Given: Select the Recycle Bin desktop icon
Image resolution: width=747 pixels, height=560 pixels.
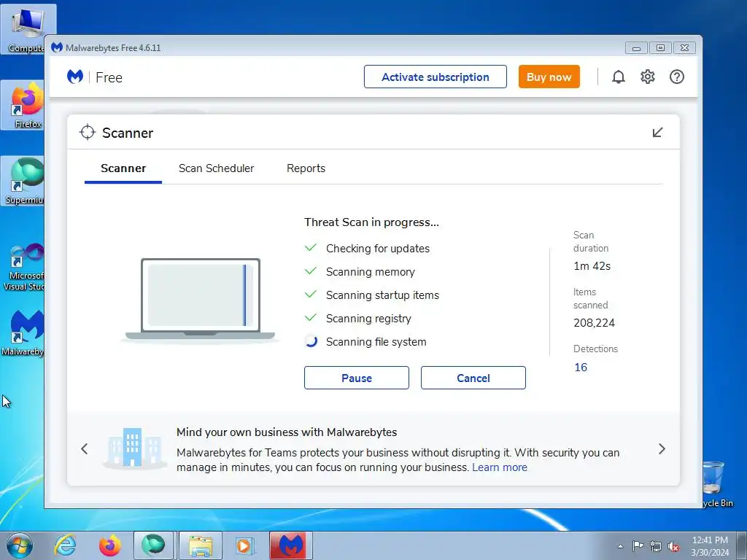Looking at the screenshot, I should pos(718,484).
